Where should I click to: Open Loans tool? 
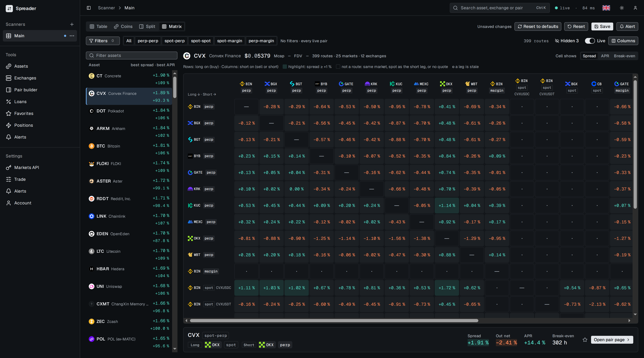point(40,101)
